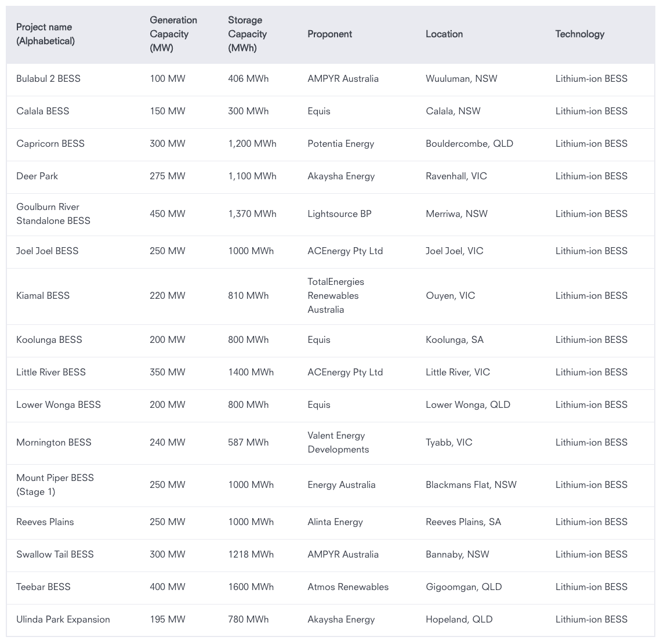Select the Gigoomgan, QLD location cell
This screenshot has width=660, height=644.
463,587
